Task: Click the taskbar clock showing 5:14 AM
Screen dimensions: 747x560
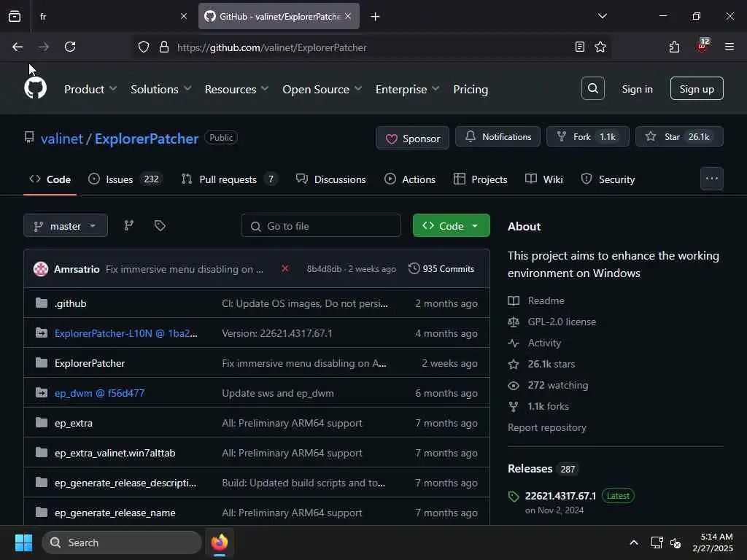Action: 713,542
